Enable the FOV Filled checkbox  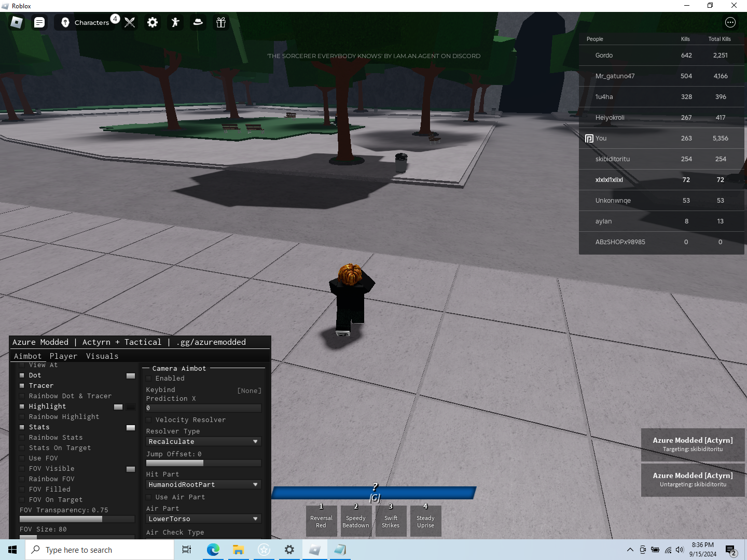(x=22, y=489)
